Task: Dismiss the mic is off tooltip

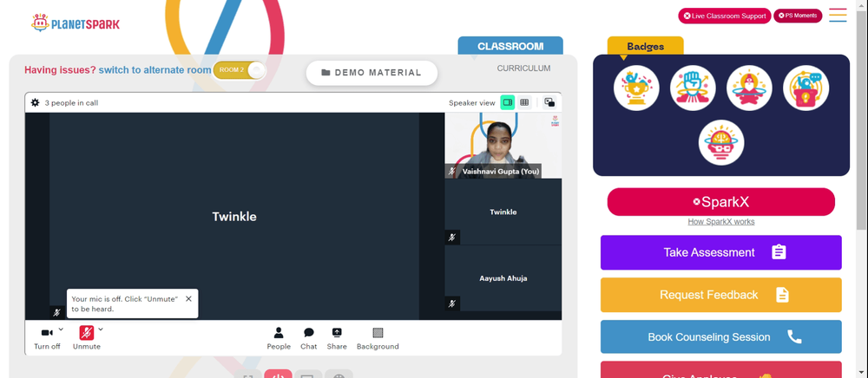Action: (188, 299)
